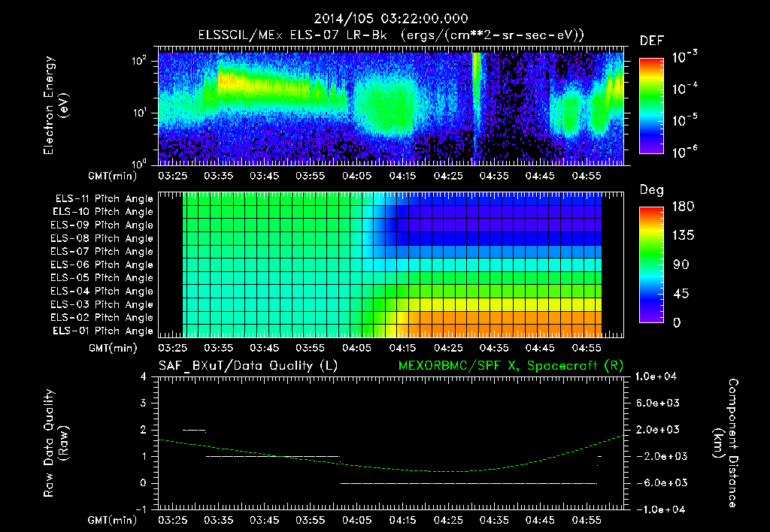Click the '3' raw data quality tick
Image resolution: width=770 pixels, height=532 pixels.
tap(144, 404)
